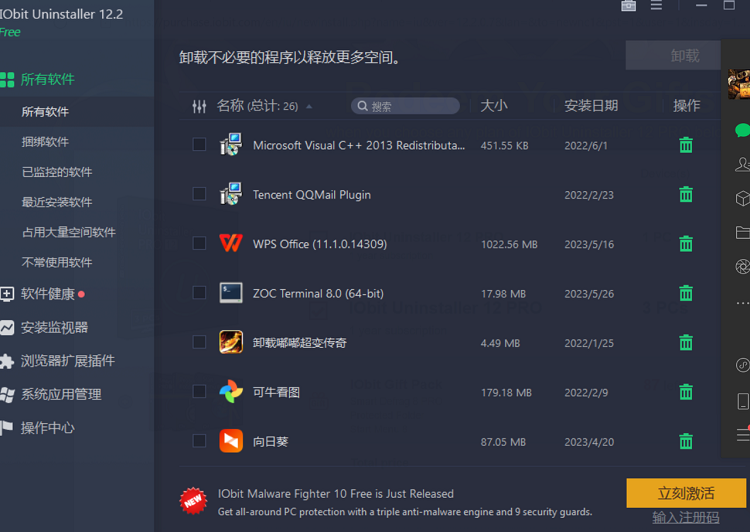Click the game ad thumbnail in right sidebar
Image resolution: width=750 pixels, height=532 pixels.
tap(739, 84)
